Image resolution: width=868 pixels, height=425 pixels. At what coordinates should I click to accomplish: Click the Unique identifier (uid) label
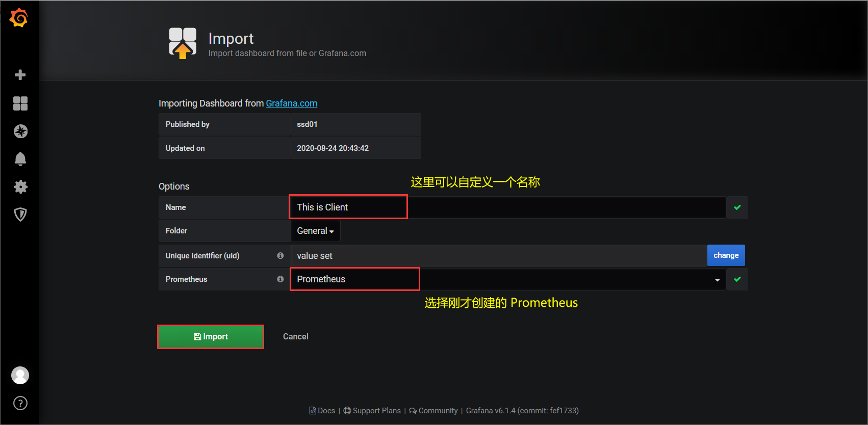(202, 256)
